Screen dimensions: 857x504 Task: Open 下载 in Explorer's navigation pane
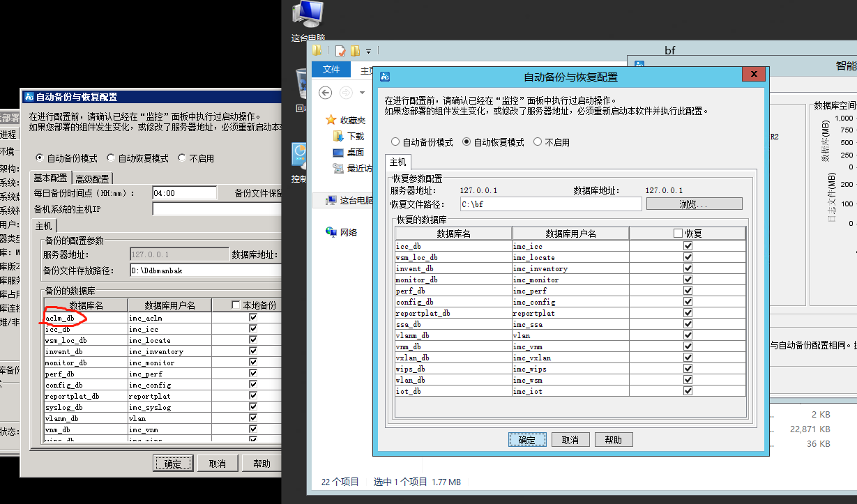349,136
